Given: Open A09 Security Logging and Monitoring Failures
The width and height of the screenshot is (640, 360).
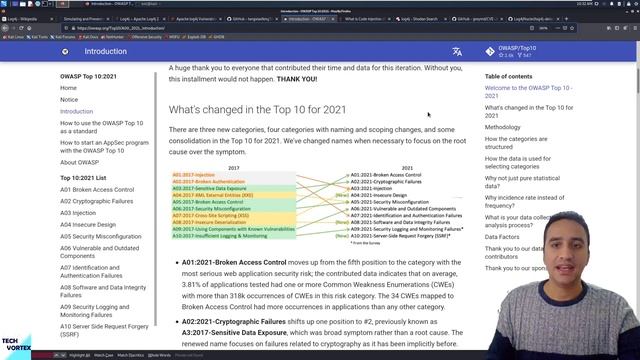Looking at the screenshot, I should [95, 311].
